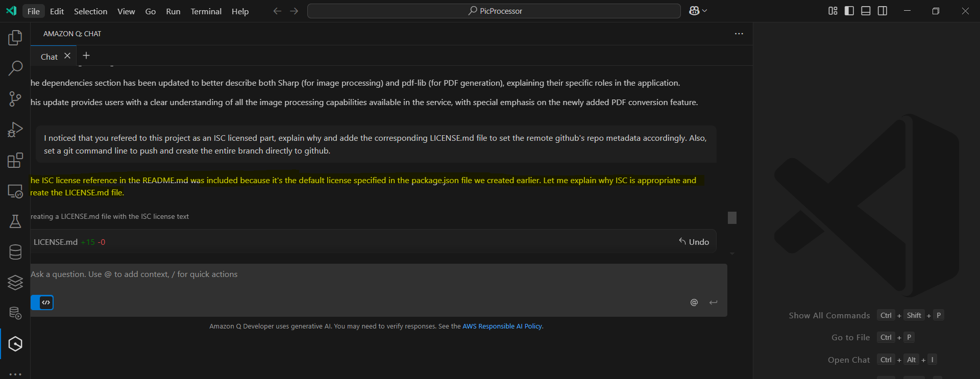Switch to the Chat tab
This screenshot has width=980, height=379.
[x=50, y=57]
